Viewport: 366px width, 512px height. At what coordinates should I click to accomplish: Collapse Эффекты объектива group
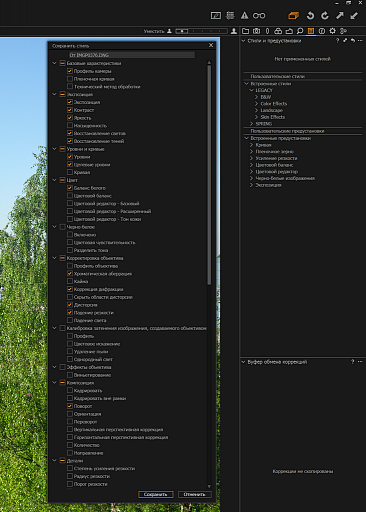click(x=55, y=367)
